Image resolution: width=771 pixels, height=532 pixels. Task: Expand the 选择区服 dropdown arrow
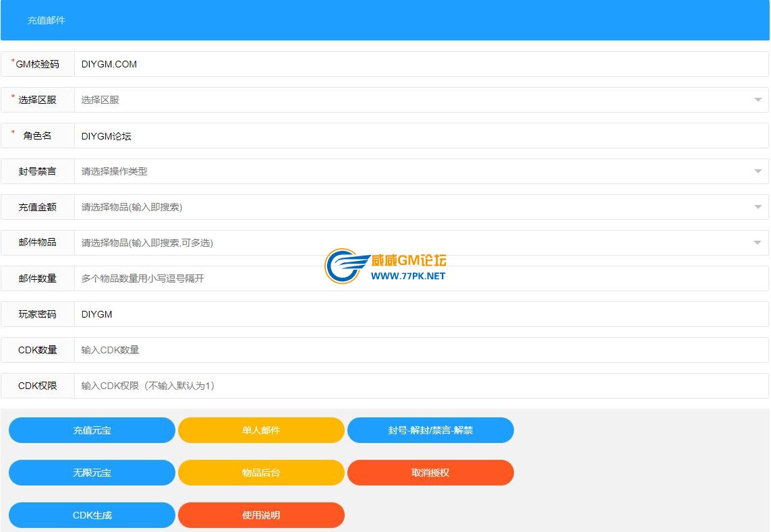pyautogui.click(x=758, y=100)
